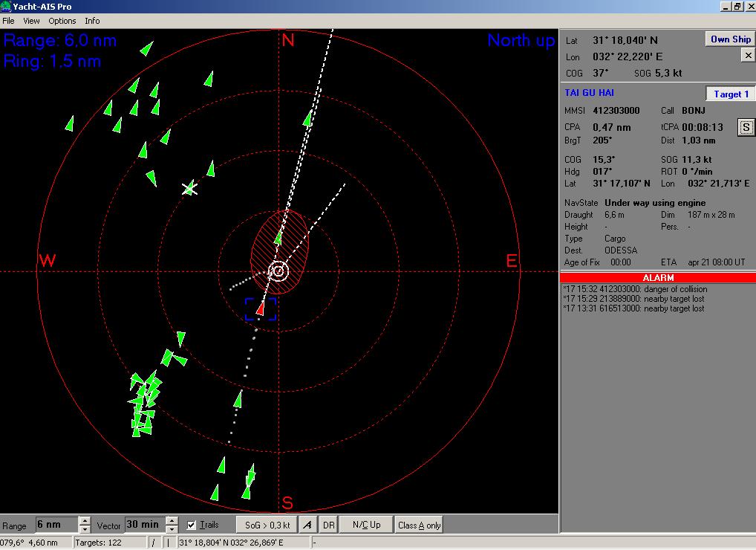Click the own-ship circular symbol at radar center

coord(278,271)
